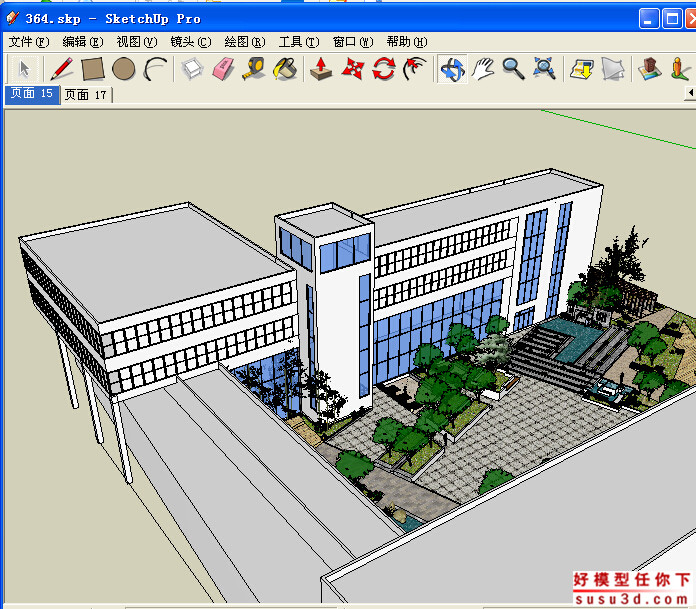Open the 绘图(R) menu

(245, 42)
